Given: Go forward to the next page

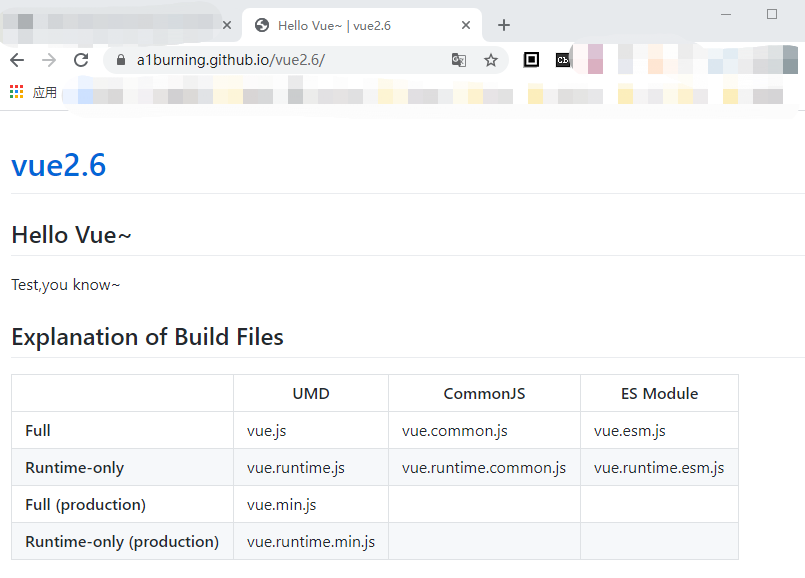Looking at the screenshot, I should pos(49,60).
